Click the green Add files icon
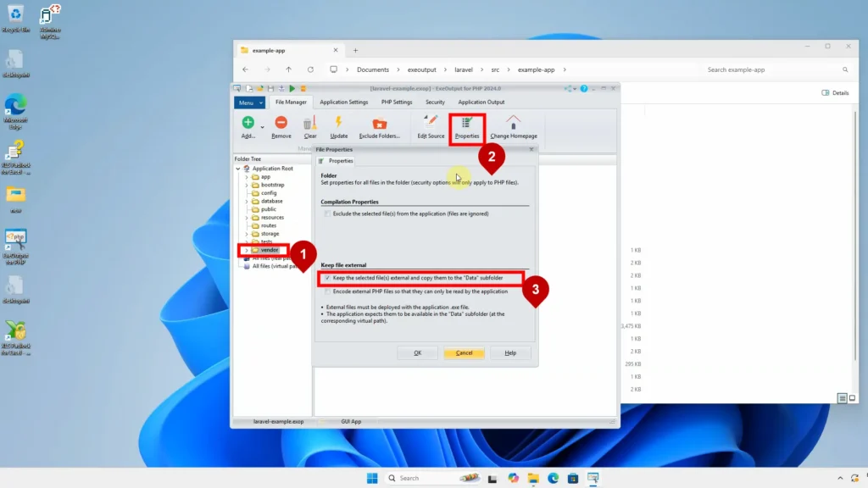Viewport: 868px width, 488px height. point(248,124)
